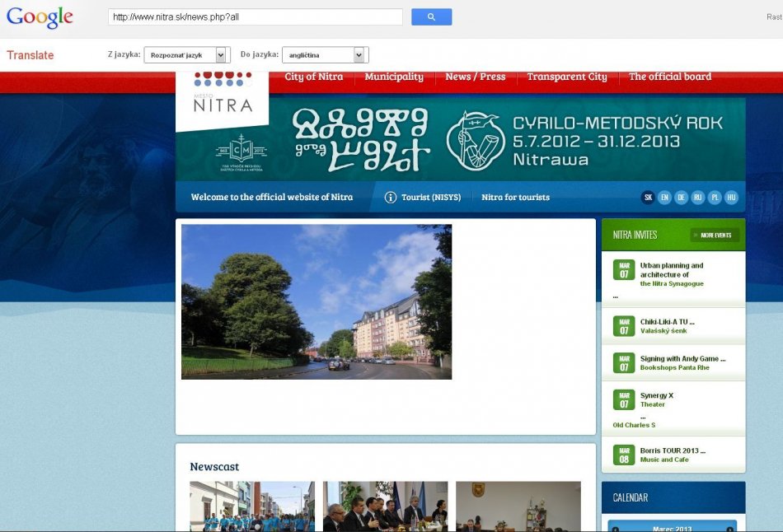
Task: Click the Mesto Nitra logo
Action: (x=223, y=96)
